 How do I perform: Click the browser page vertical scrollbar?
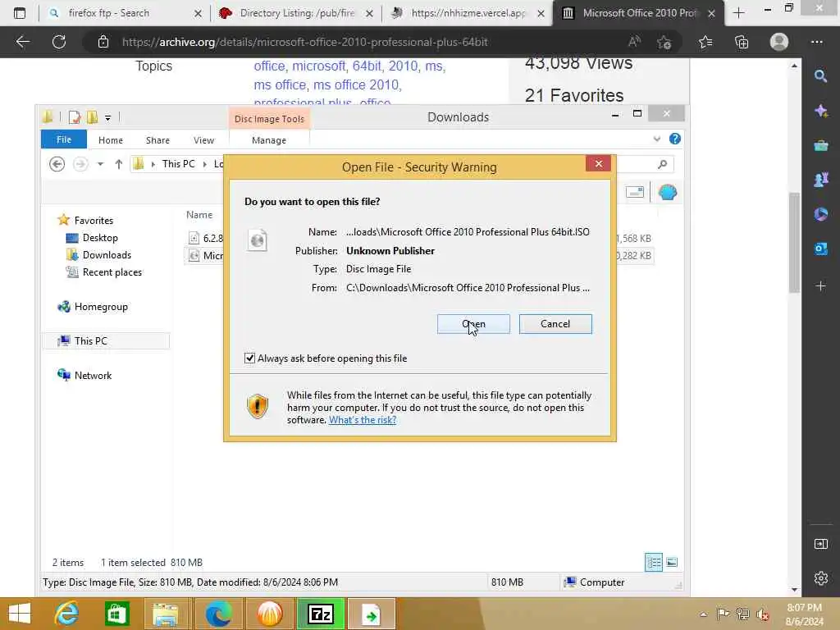pos(794,242)
